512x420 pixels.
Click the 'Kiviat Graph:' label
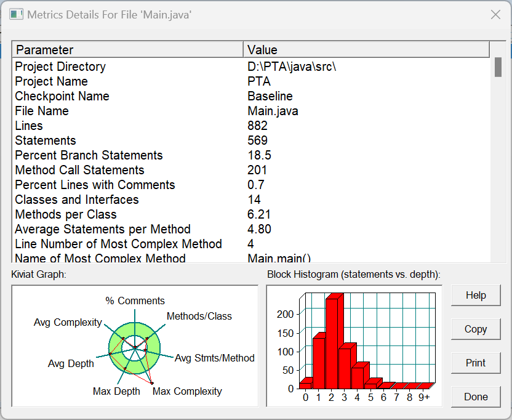(x=39, y=274)
